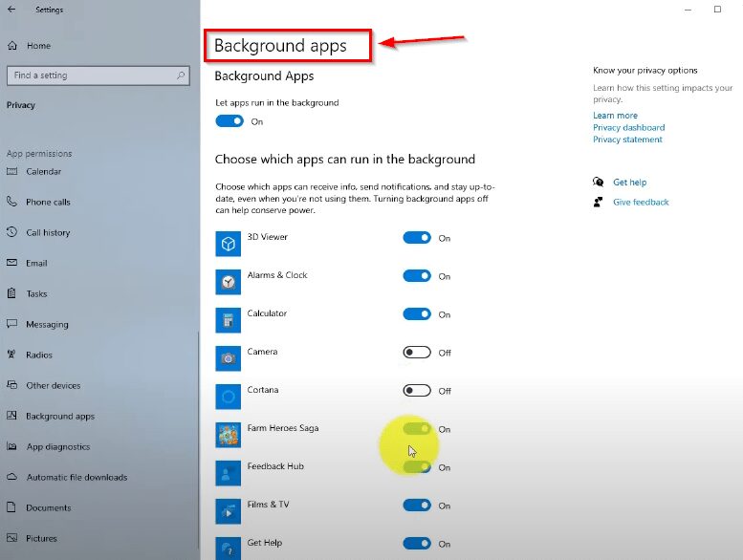Go to Home in Settings
This screenshot has width=743, height=560.
[x=39, y=46]
